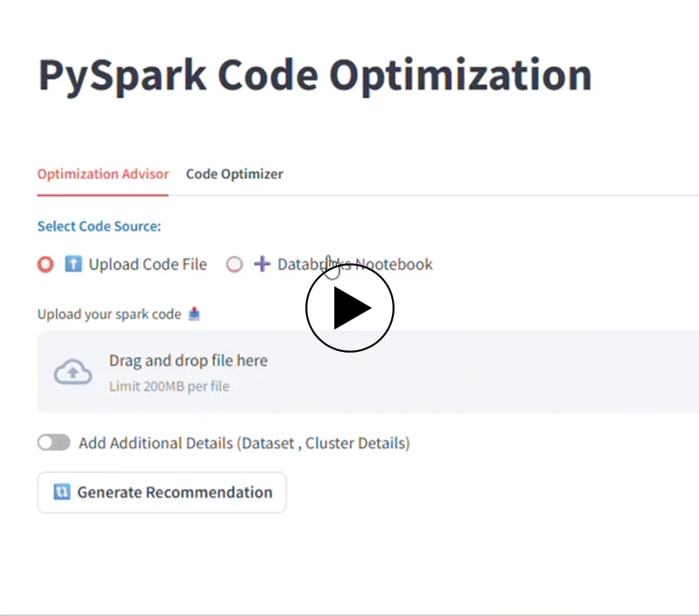The height and width of the screenshot is (616, 699).
Task: Click the 'Upload Code File' option label
Action: (147, 264)
